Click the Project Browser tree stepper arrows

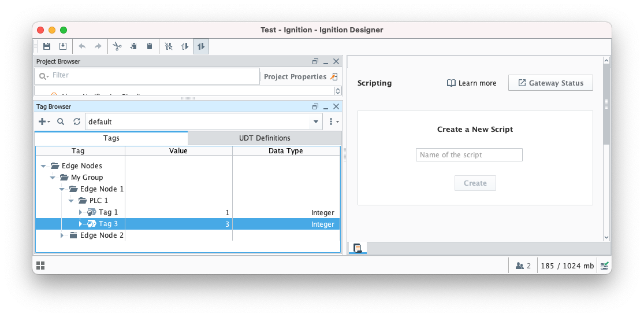click(338, 90)
